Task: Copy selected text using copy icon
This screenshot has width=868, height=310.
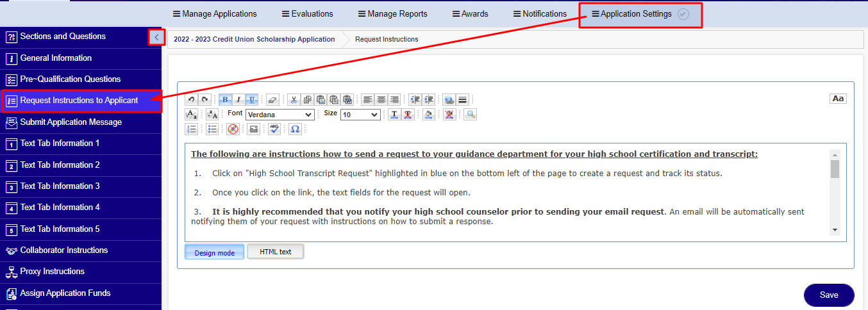Action: pos(308,100)
